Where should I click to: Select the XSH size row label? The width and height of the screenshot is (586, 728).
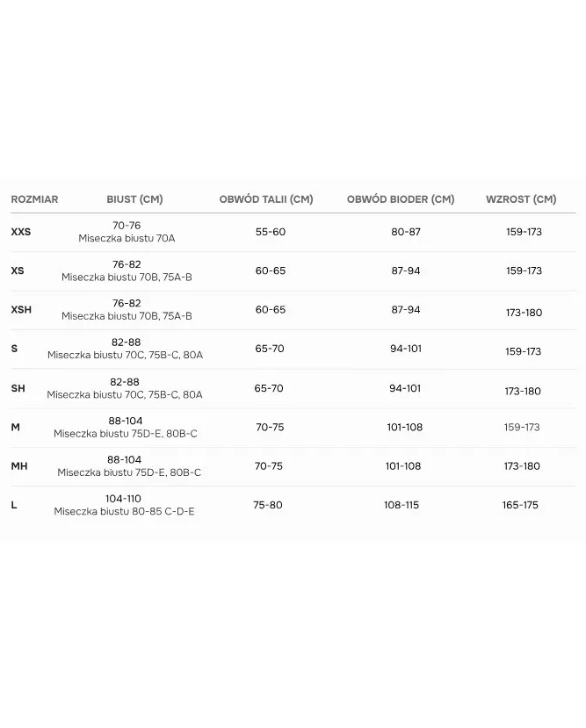(x=21, y=310)
